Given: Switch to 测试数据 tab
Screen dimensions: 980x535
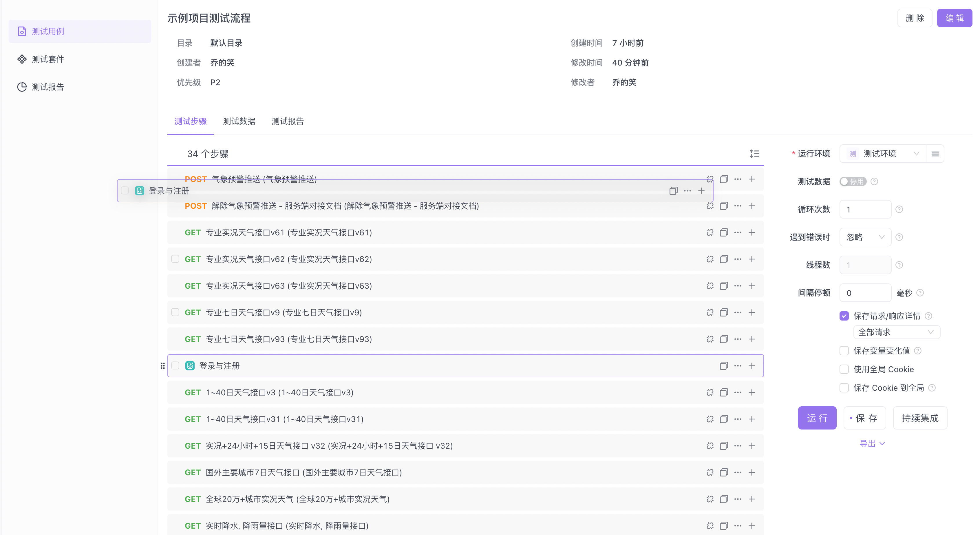Looking at the screenshot, I should [239, 121].
